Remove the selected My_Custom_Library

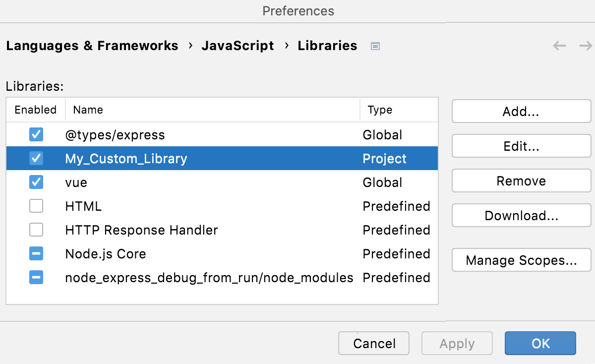point(521,181)
